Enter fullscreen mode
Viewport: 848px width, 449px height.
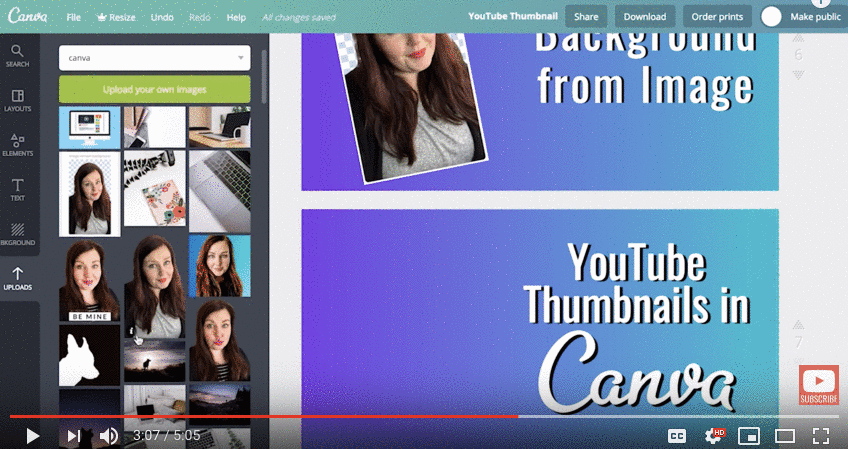[820, 436]
